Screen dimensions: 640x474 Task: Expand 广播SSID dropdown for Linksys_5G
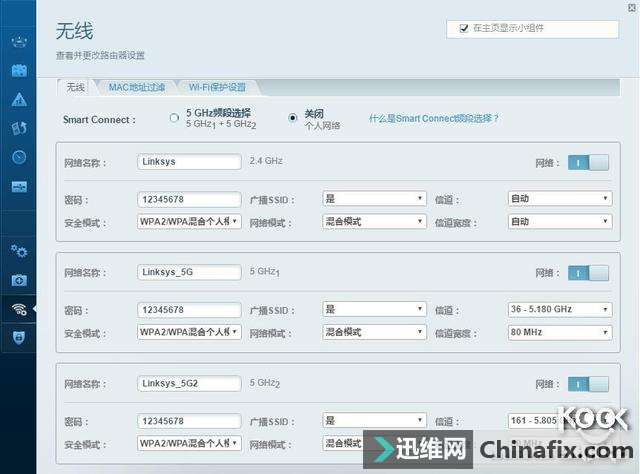click(374, 309)
